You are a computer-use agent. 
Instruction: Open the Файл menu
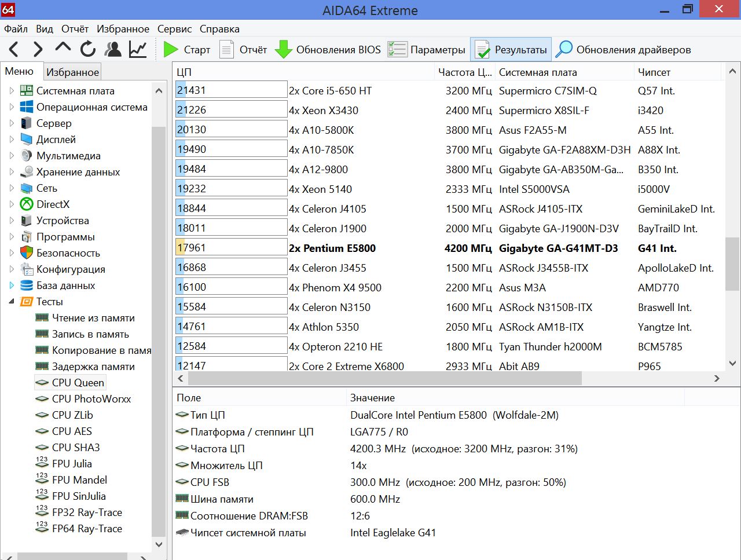coord(16,29)
